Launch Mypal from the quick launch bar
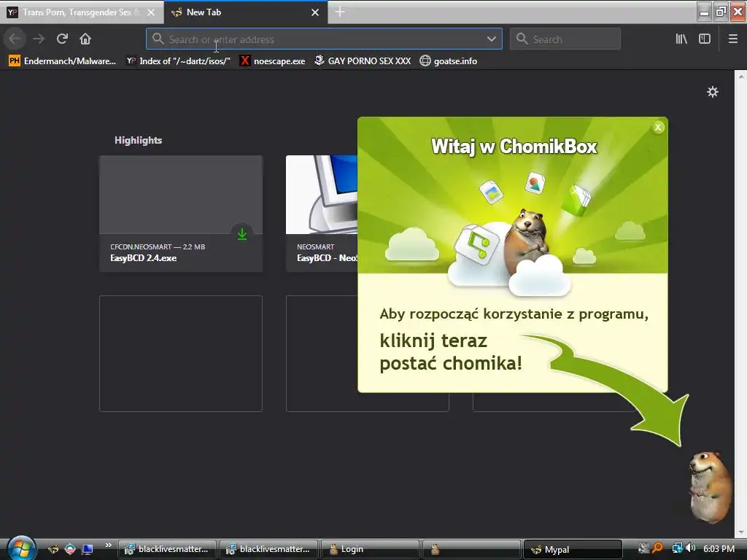Screen dimensions: 747x560 [53, 549]
